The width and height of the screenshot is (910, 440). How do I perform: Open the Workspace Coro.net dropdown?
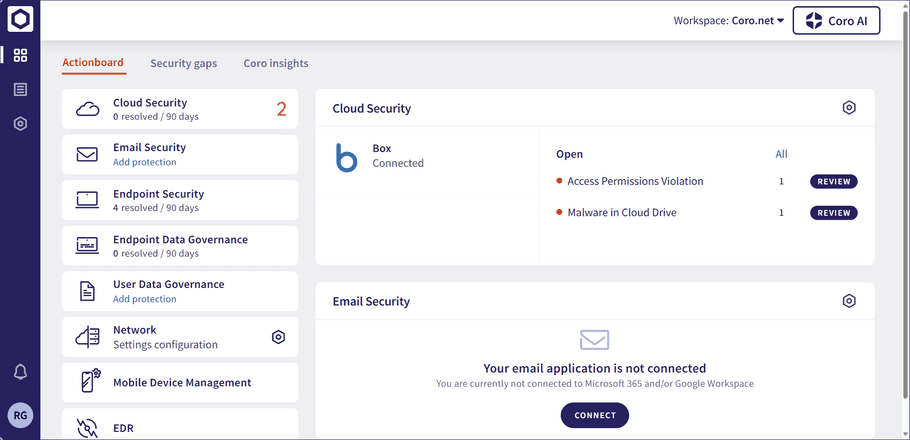pos(729,20)
